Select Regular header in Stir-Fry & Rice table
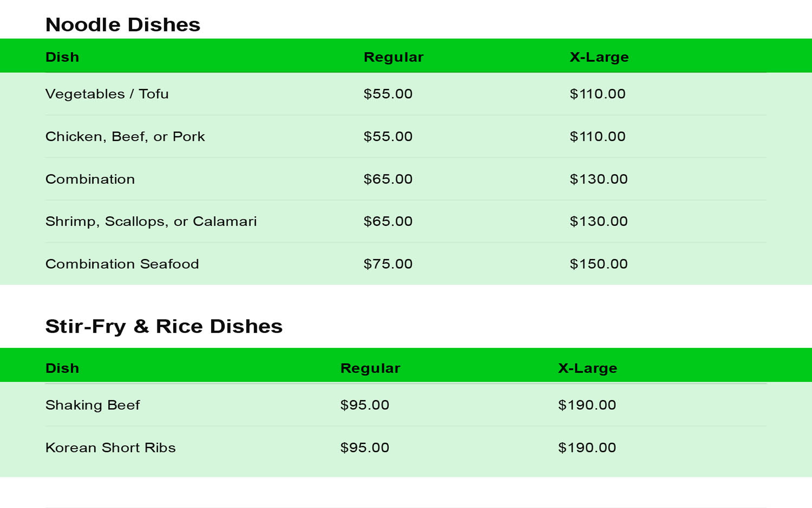Viewport: 812px width, 508px height. tap(370, 368)
